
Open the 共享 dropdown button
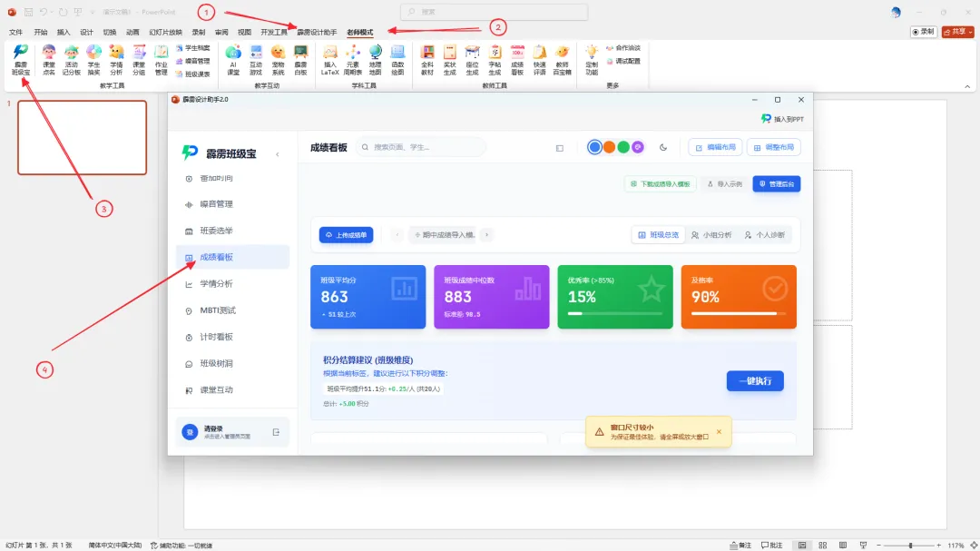958,31
